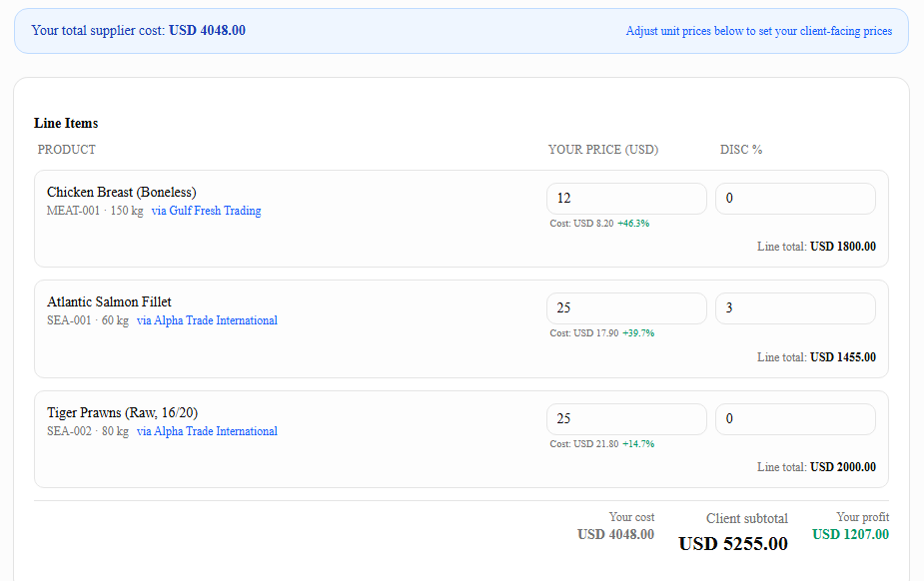Select the Atlantic Salmon Fillet product name
This screenshot has height=581, width=924.
[x=109, y=301]
